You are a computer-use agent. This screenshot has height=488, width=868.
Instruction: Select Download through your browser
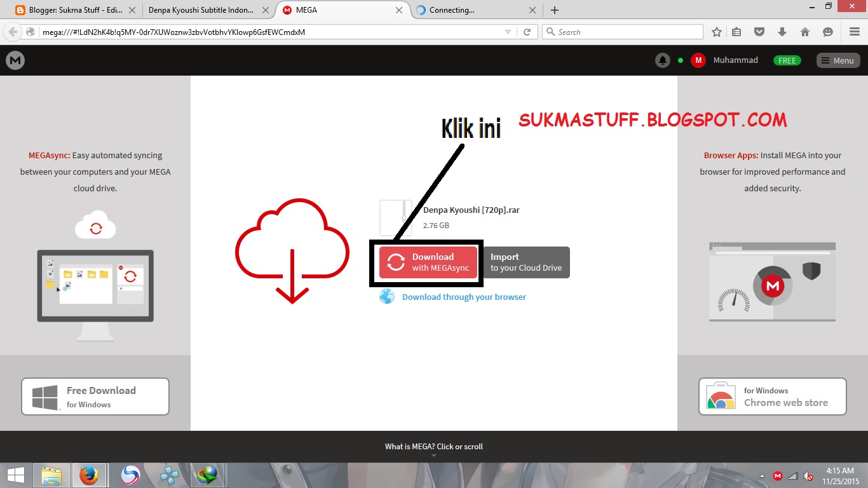point(463,297)
